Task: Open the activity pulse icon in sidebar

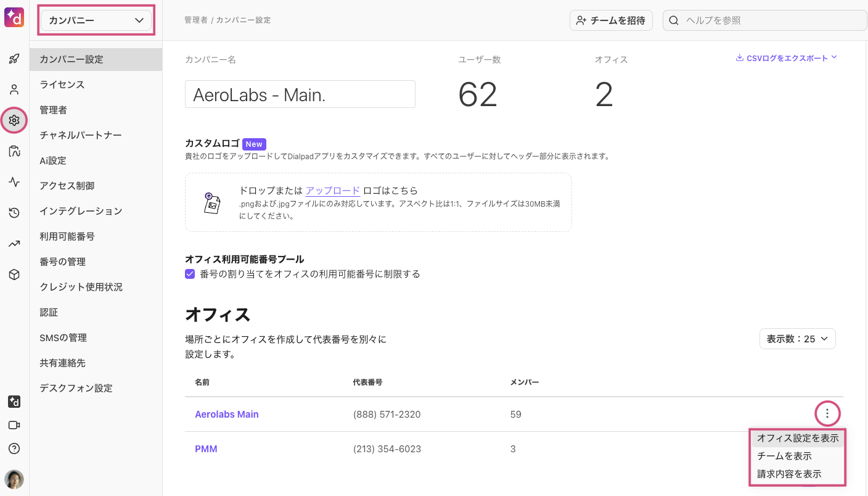Action: 14,182
